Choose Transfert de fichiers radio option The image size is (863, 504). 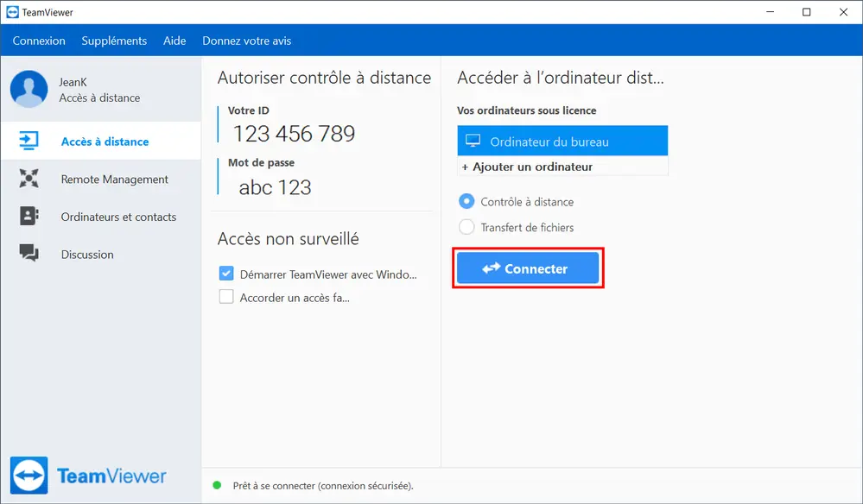pyautogui.click(x=466, y=226)
